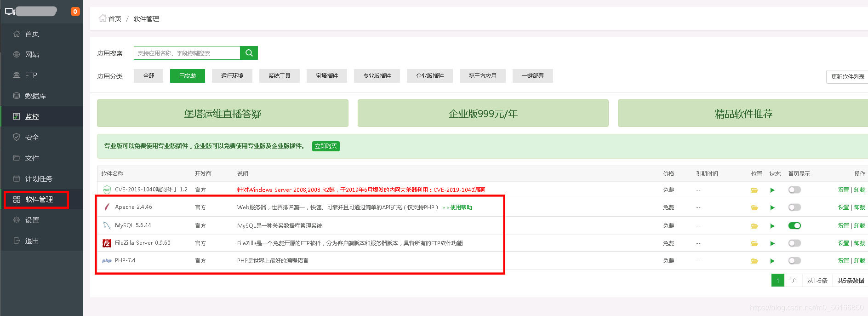This screenshot has height=316, width=868.
Task: Open 安全 in the sidebar
Action: pyautogui.click(x=41, y=137)
